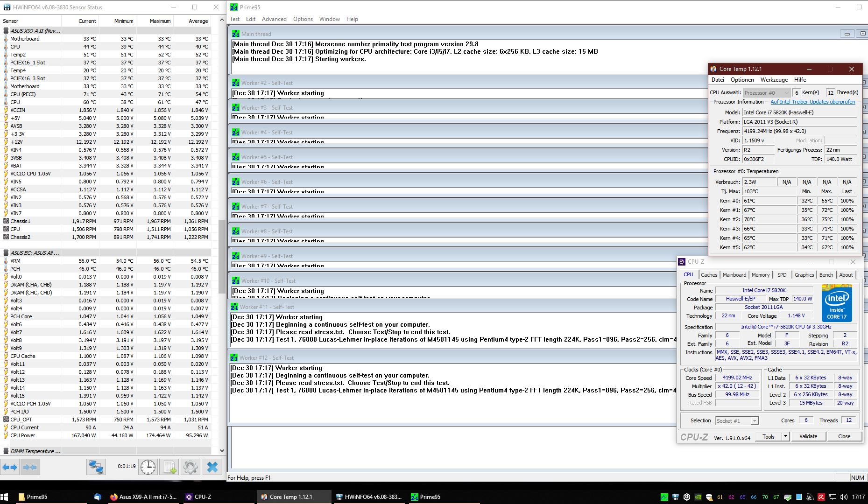Click network tray icon
The height and width of the screenshot is (504, 868).
832,497
